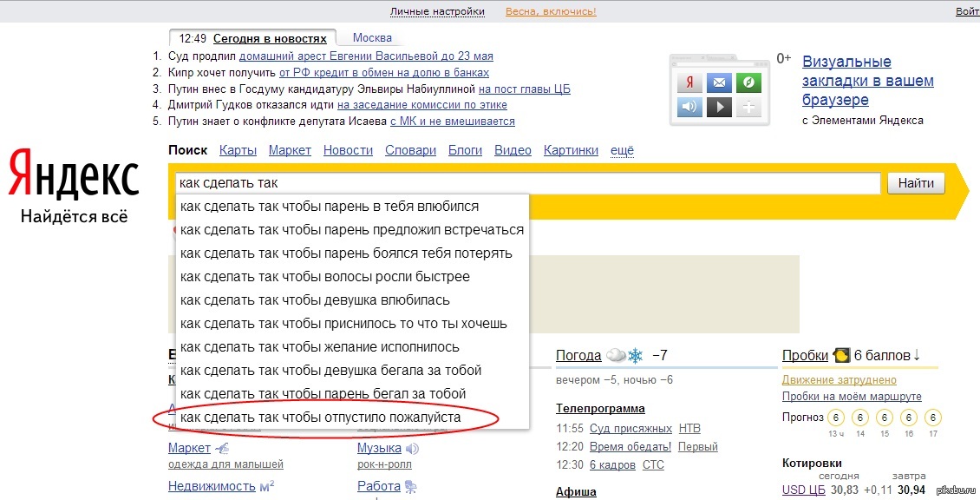Open the Блоги search tab
The image size is (980, 500).
(x=465, y=150)
